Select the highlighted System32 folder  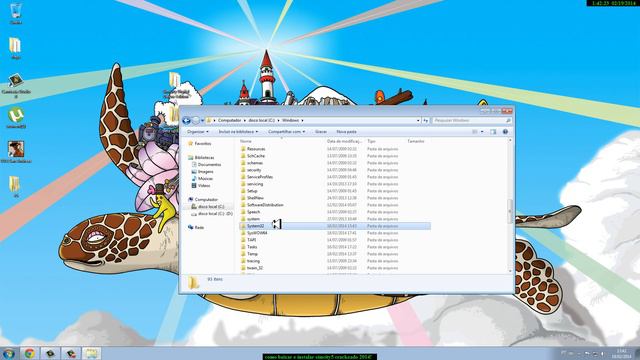click(x=335, y=226)
